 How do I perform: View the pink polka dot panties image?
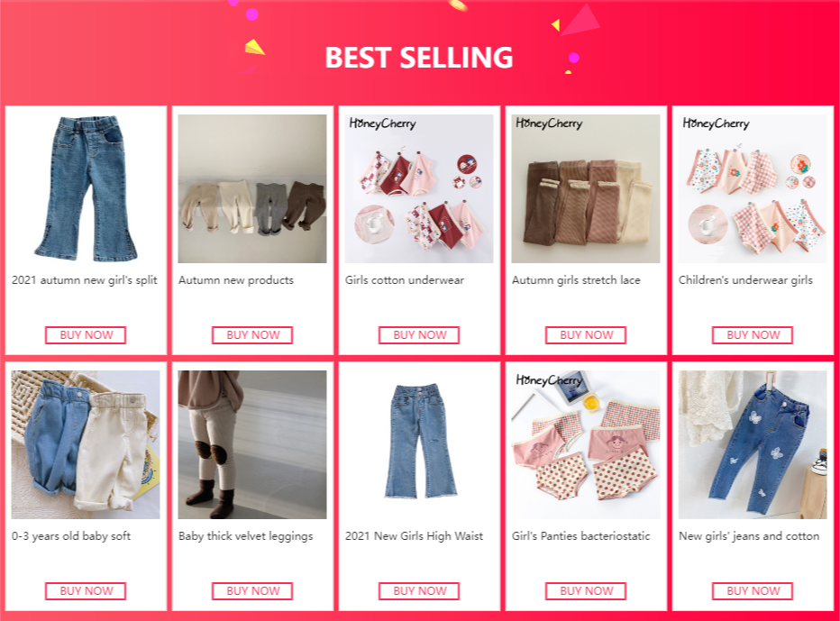coord(586,444)
